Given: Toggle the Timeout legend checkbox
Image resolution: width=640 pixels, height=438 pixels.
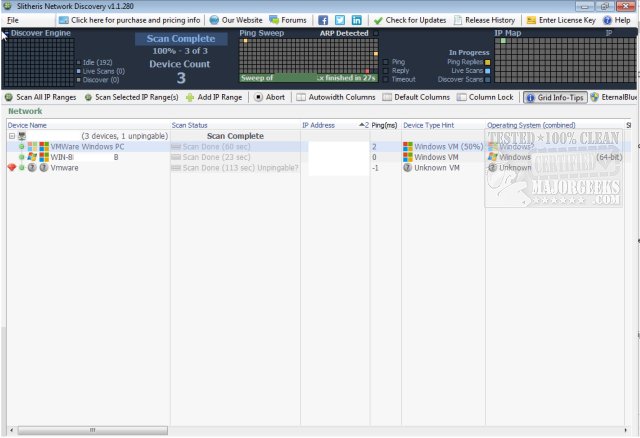Looking at the screenshot, I should (385, 80).
